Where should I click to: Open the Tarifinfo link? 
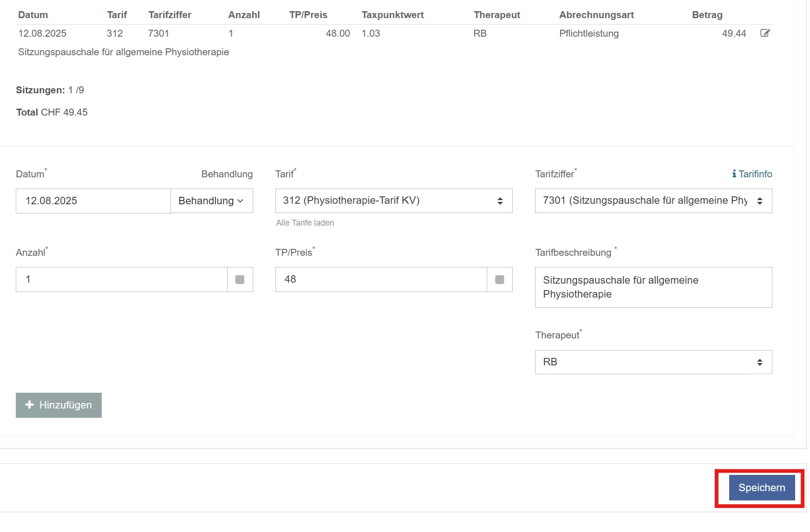[755, 174]
